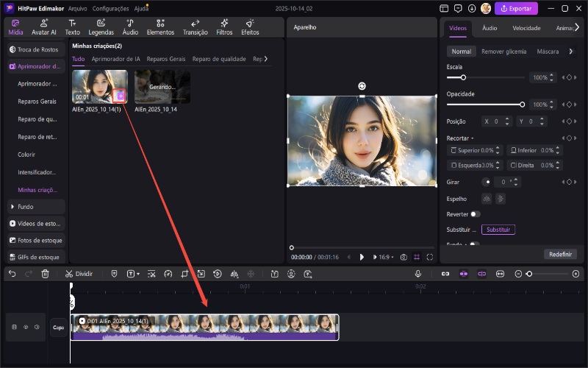
Task: Select the crop tool in timeline toolbar
Action: [184, 274]
